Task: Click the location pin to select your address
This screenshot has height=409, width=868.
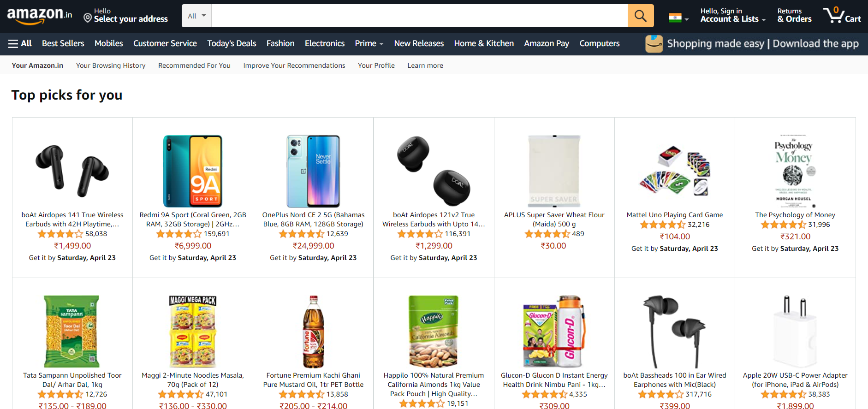Action: click(x=88, y=18)
